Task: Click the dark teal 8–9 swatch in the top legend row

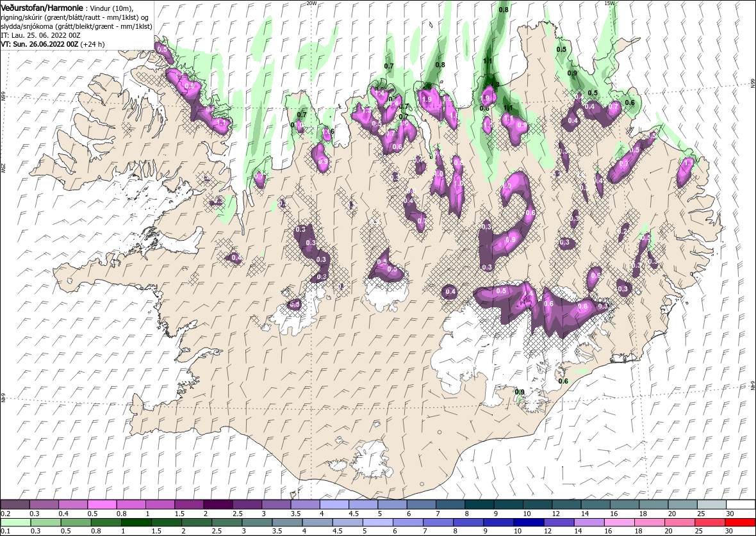Action: [x=479, y=505]
